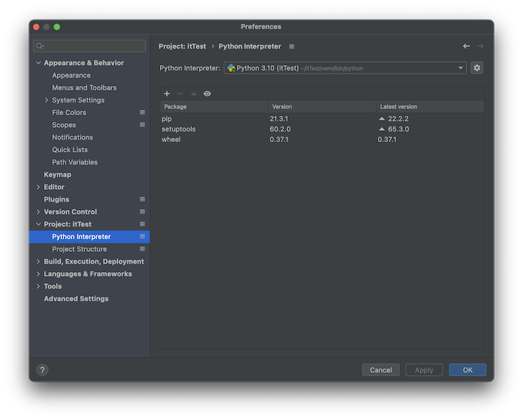This screenshot has height=420, width=523.
Task: Click the OK button
Action: [467, 370]
